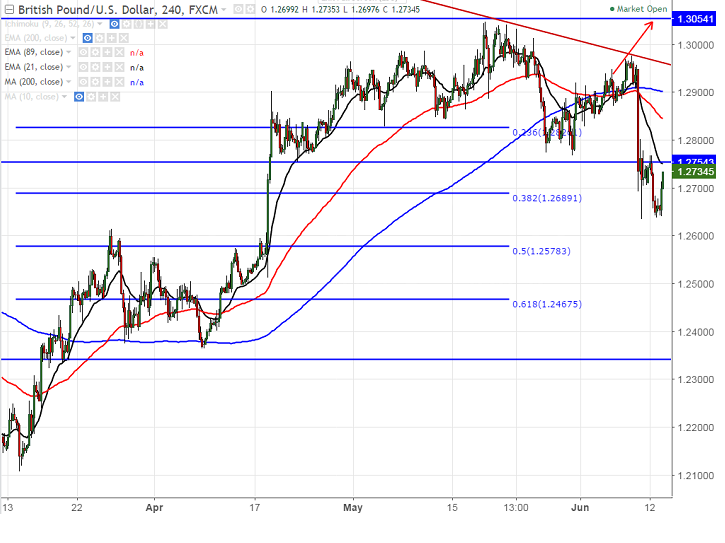
Task: Select the 0.618(1.24675) Fibonacci level label
Action: (x=547, y=304)
